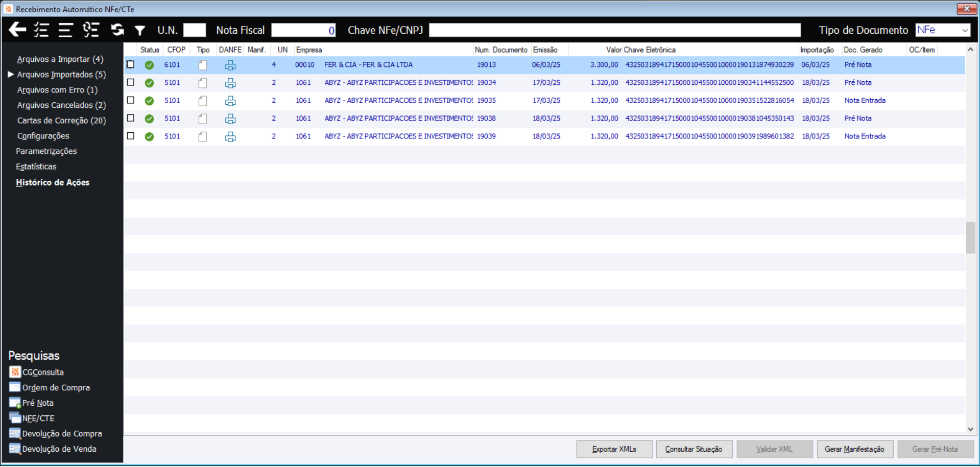Image resolution: width=980 pixels, height=467 pixels.
Task: Click Tipo document icon for document 19034
Action: [x=203, y=83]
